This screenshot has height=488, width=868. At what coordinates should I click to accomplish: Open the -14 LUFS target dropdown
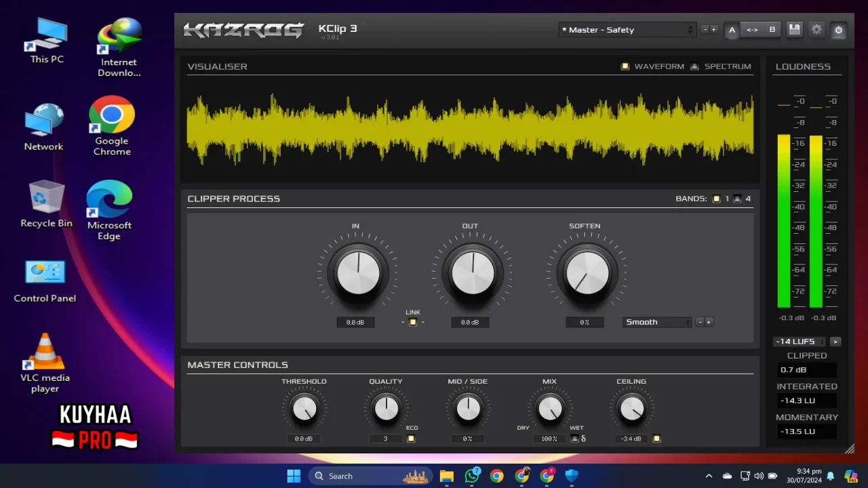800,342
